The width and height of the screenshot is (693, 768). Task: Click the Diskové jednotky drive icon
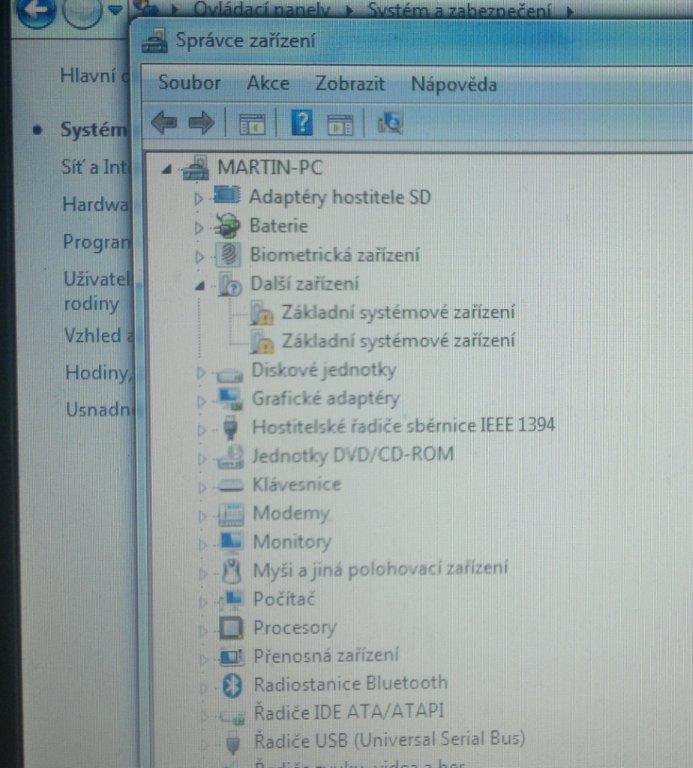pyautogui.click(x=229, y=375)
